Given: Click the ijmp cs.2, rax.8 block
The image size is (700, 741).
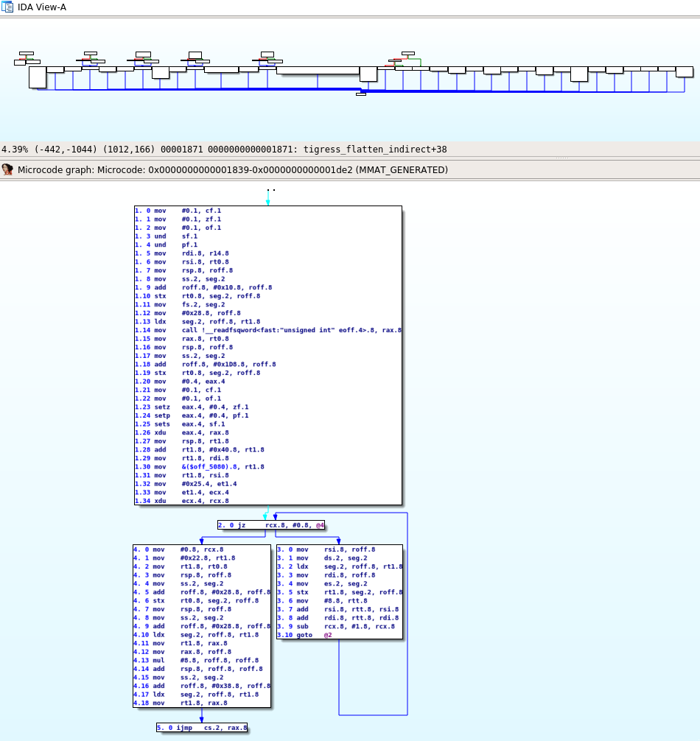Looking at the screenshot, I should point(201,728).
